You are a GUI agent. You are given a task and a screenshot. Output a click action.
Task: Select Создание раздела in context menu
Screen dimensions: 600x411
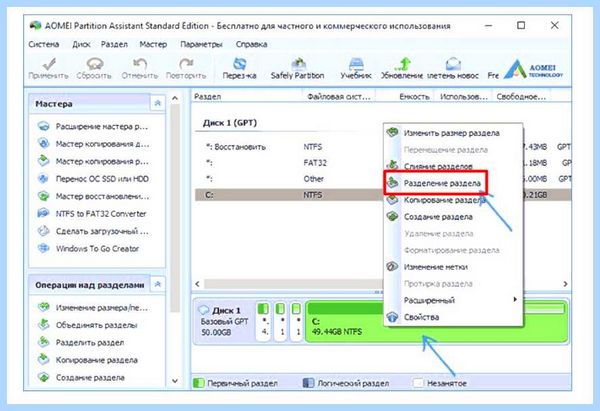[x=453, y=217]
